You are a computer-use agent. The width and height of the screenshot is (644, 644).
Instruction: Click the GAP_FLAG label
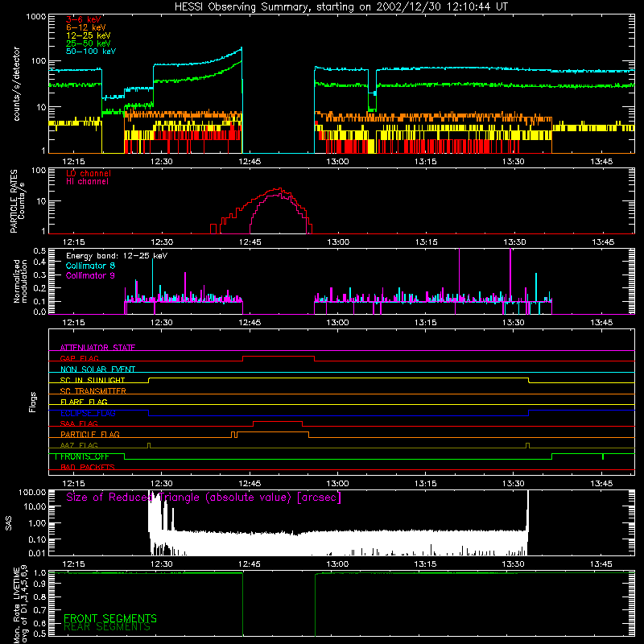tap(79, 358)
